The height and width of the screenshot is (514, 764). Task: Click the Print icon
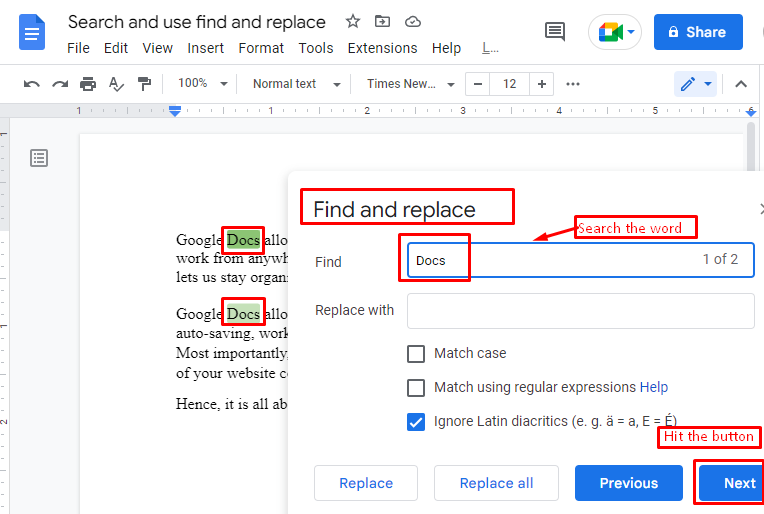(x=88, y=84)
